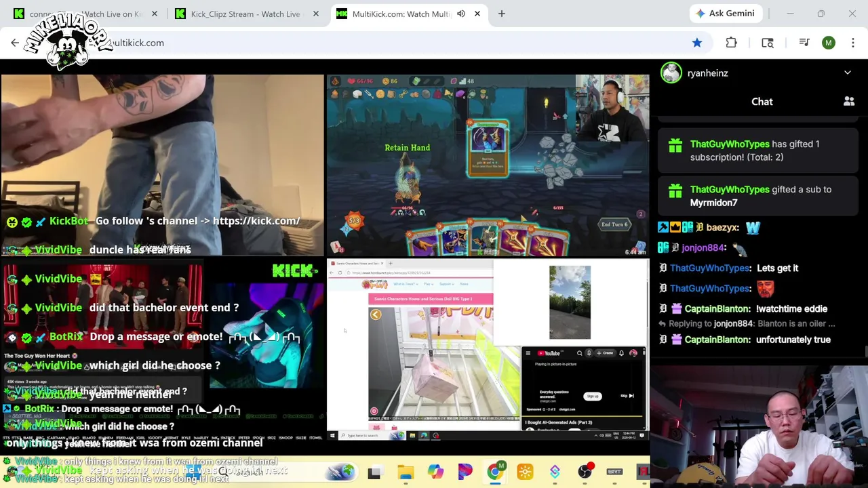Click 'unfortunately true' chat message
The image size is (868, 488).
click(x=793, y=340)
